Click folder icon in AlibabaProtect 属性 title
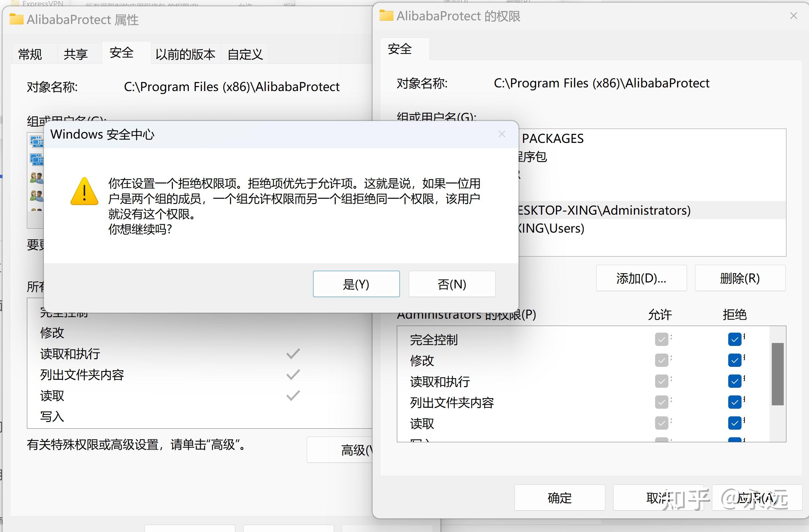This screenshot has width=809, height=532. [x=16, y=19]
